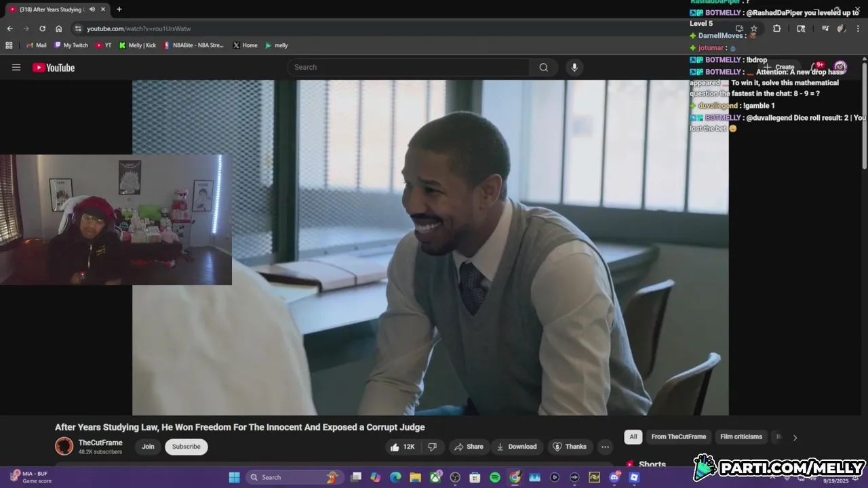This screenshot has height=488, width=868.
Task: Download the video
Action: pyautogui.click(x=517, y=447)
